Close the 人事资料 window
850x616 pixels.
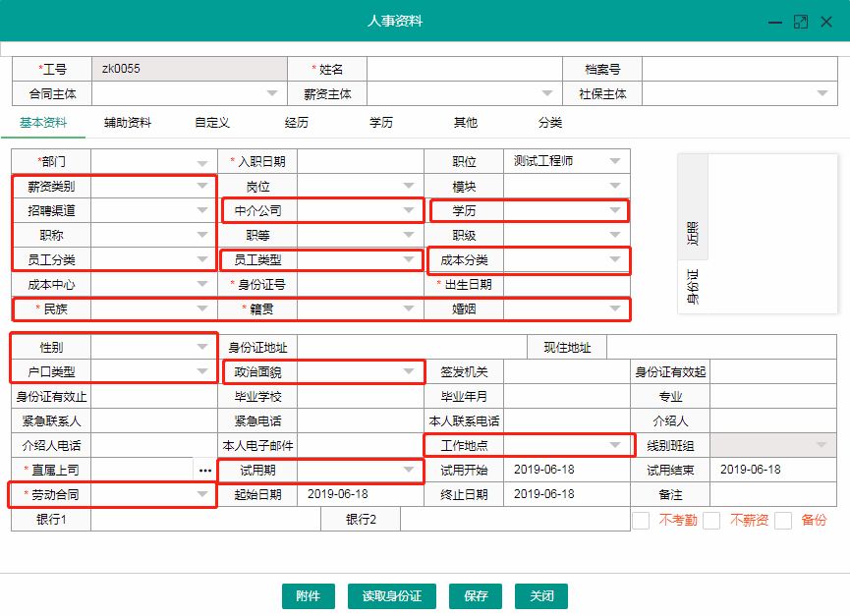pyautogui.click(x=827, y=22)
